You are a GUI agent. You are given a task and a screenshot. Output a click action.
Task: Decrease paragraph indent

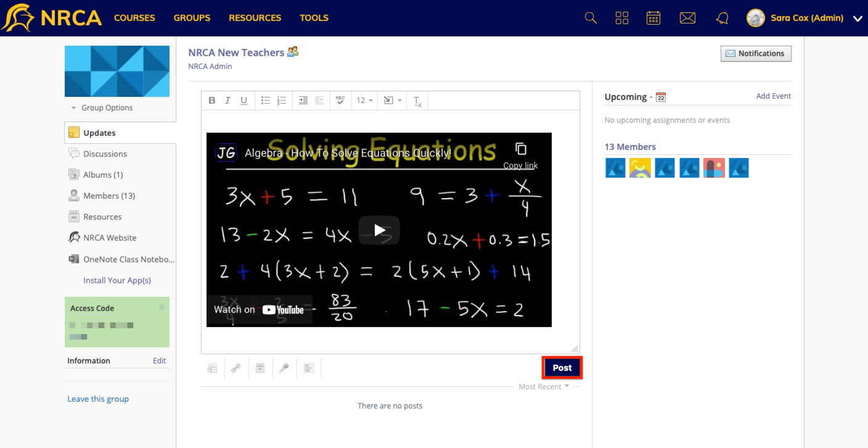click(x=319, y=101)
